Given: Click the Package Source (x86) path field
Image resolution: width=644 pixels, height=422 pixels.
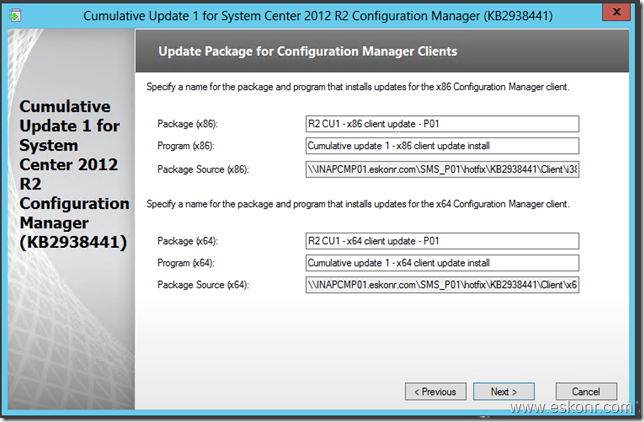Looking at the screenshot, I should tap(442, 169).
